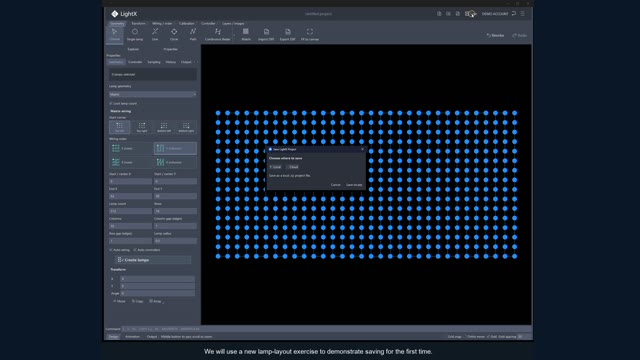Click the Create lamps button
640x360 pixels.
click(153, 260)
